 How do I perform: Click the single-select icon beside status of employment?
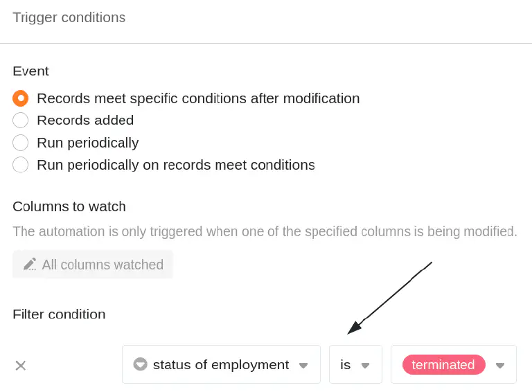pyautogui.click(x=140, y=364)
